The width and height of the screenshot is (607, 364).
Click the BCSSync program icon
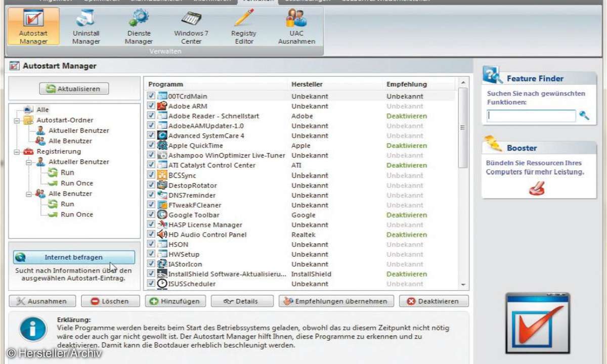click(162, 175)
